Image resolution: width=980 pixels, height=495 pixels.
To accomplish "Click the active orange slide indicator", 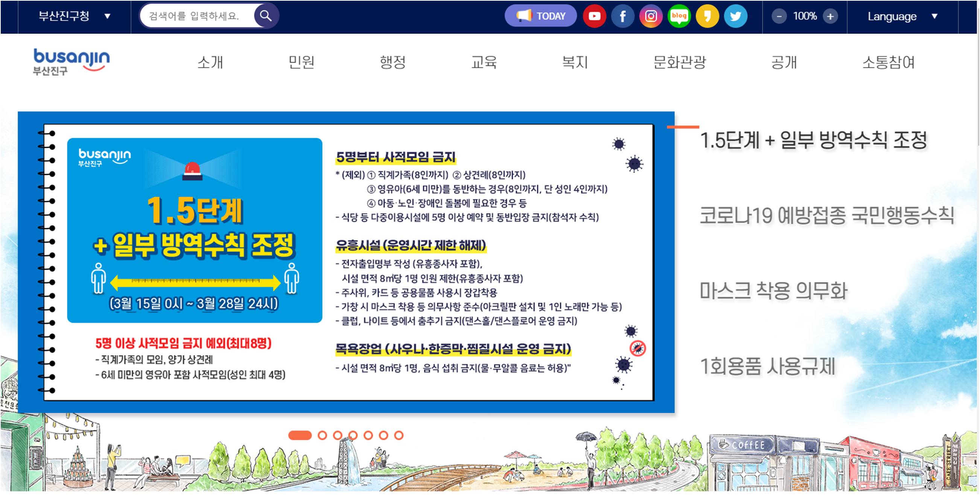I will tap(300, 435).
